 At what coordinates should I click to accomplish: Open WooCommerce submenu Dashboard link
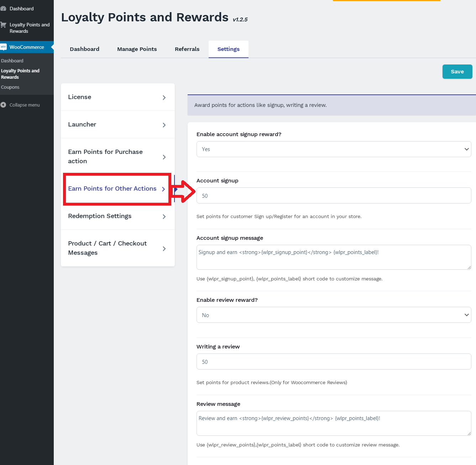tap(12, 61)
